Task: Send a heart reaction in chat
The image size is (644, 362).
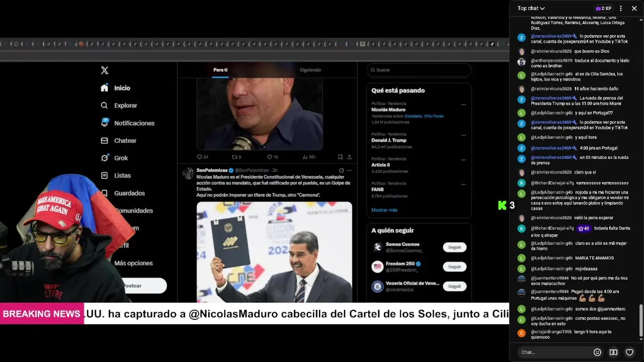Action: tap(629, 352)
